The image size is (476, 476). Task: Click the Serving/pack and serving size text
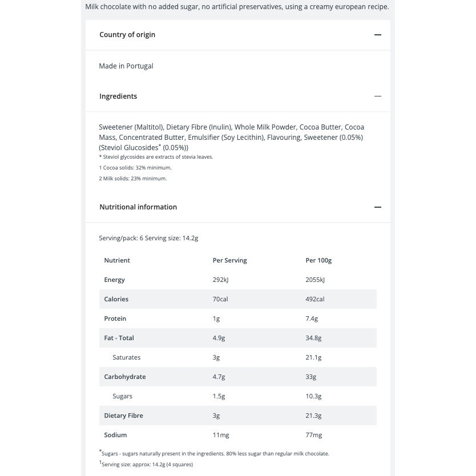[148, 239]
